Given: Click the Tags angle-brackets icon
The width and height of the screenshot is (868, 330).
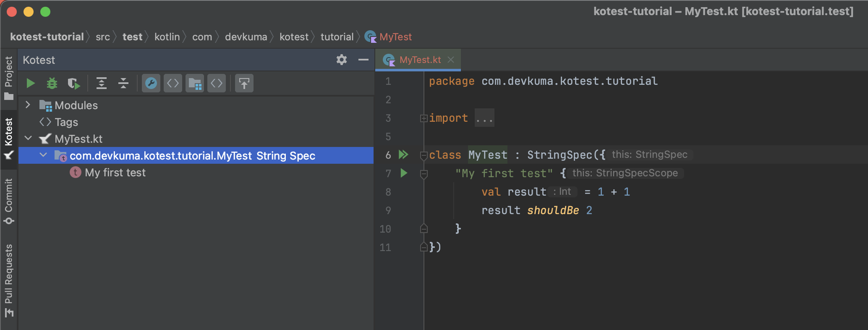Looking at the screenshot, I should 45,122.
